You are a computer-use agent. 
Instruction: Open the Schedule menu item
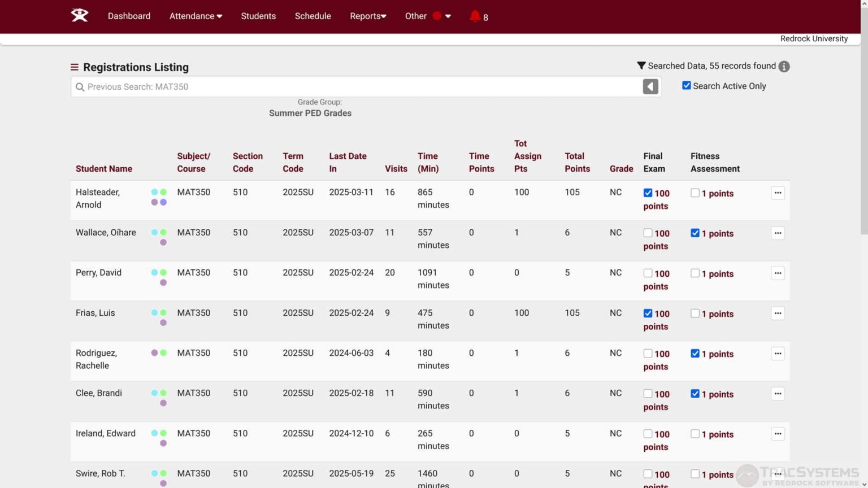pos(313,16)
